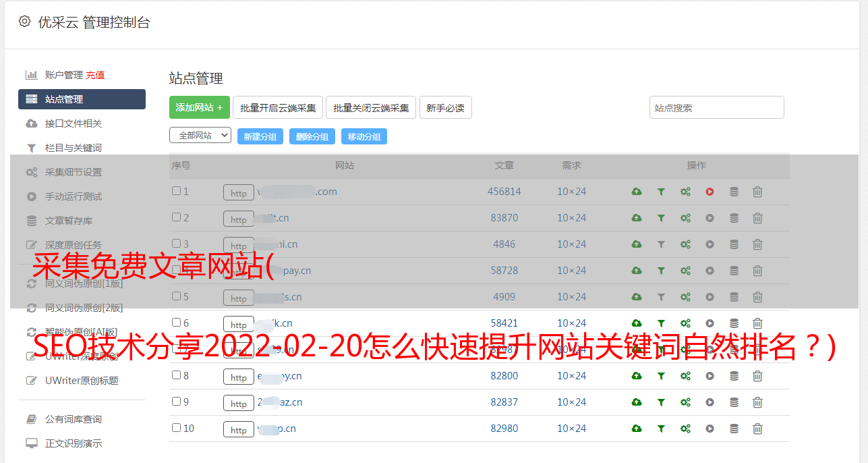Open the database icon in the 58421 row
This screenshot has height=463, width=868.
point(734,323)
